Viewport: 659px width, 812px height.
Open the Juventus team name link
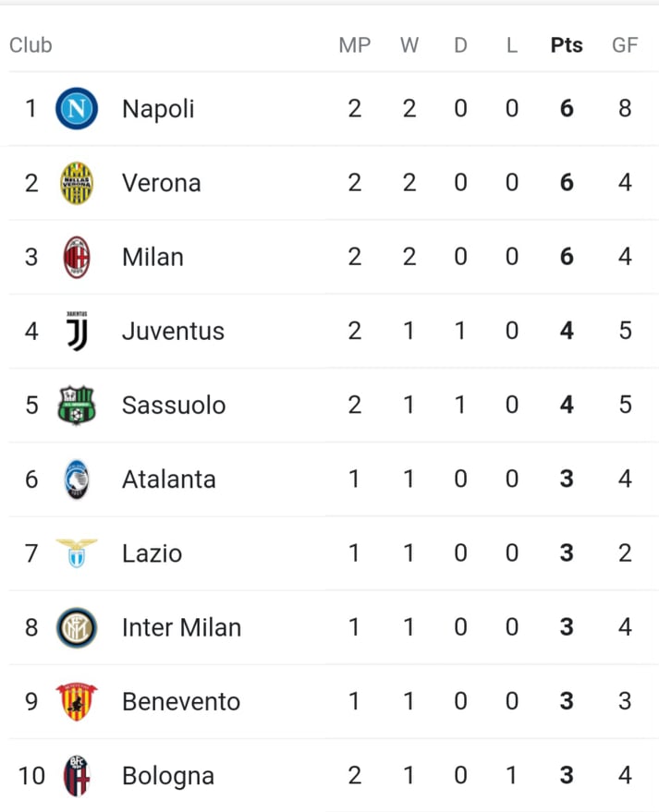coord(173,332)
